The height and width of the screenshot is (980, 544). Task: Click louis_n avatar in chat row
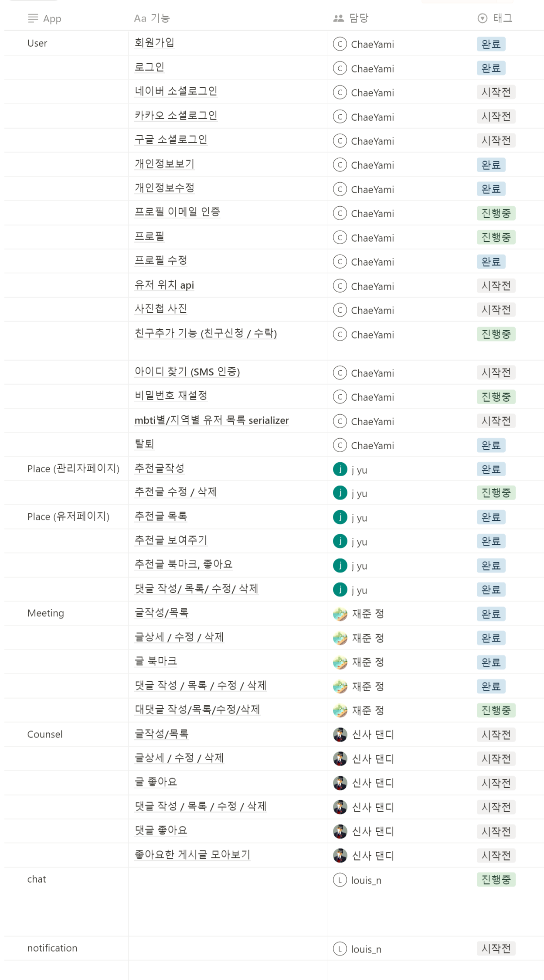click(340, 880)
